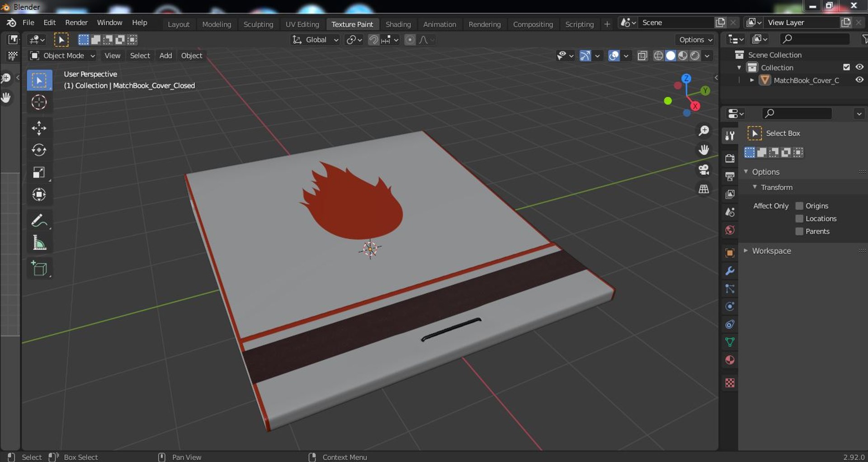
Task: Collapse the Transform subpanel
Action: 755,187
